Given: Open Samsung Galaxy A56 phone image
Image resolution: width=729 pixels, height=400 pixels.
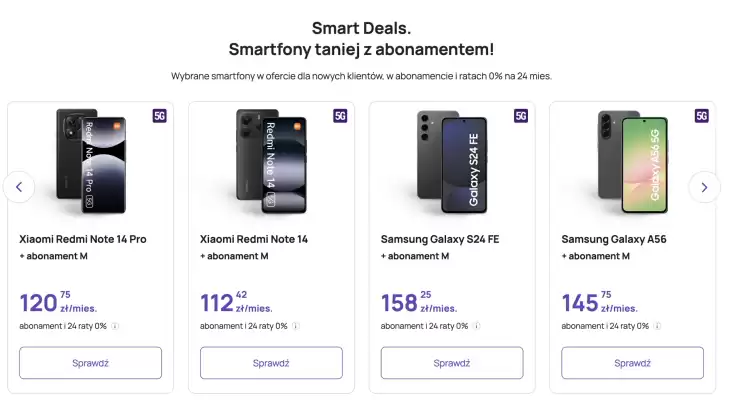Looking at the screenshot, I should [633, 161].
